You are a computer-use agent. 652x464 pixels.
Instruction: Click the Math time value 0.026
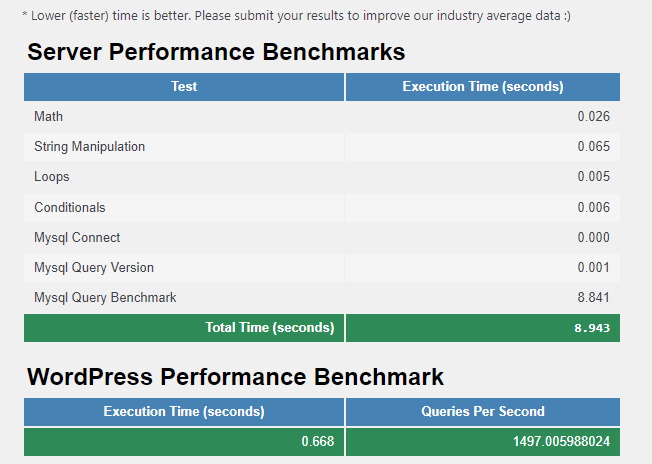coord(593,116)
